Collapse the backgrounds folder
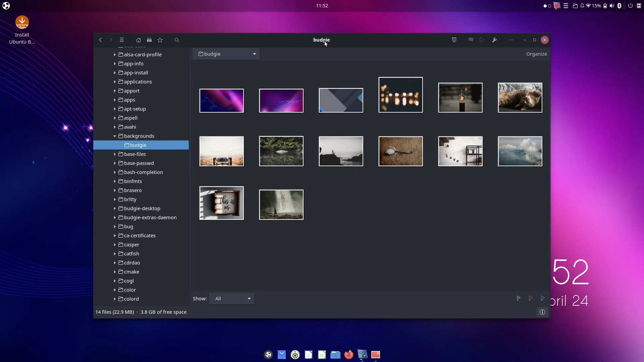The width and height of the screenshot is (644, 362). [115, 136]
